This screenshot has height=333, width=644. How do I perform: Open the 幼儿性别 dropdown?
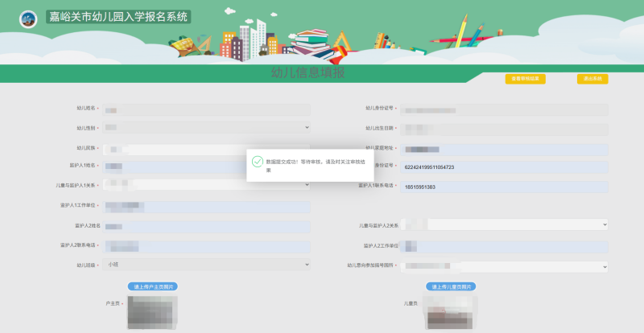click(206, 127)
